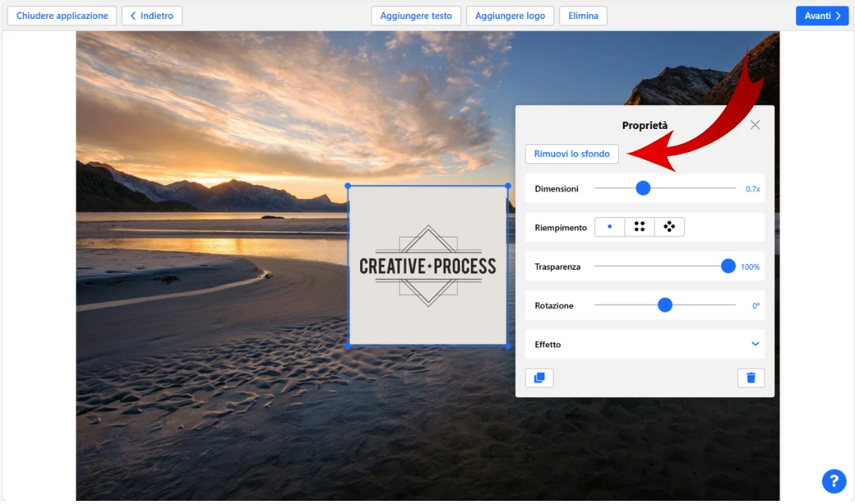
Task: Click Chiudere applicazione
Action: (x=62, y=15)
